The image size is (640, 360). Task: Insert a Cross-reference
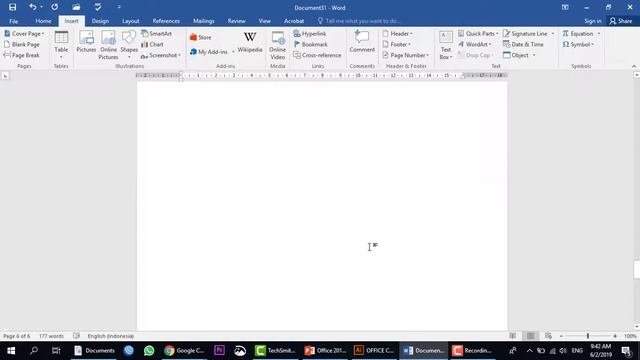pyautogui.click(x=317, y=55)
